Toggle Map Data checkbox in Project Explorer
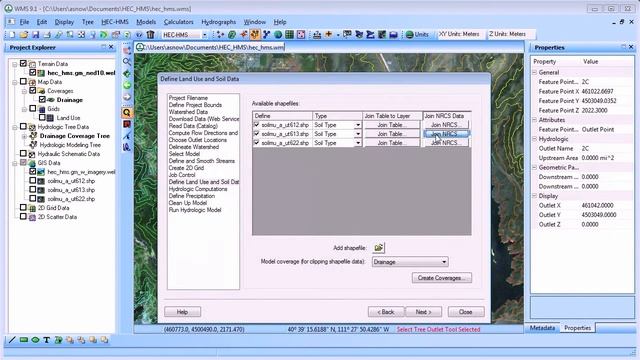Viewport: 640px width, 360px height. click(23, 82)
